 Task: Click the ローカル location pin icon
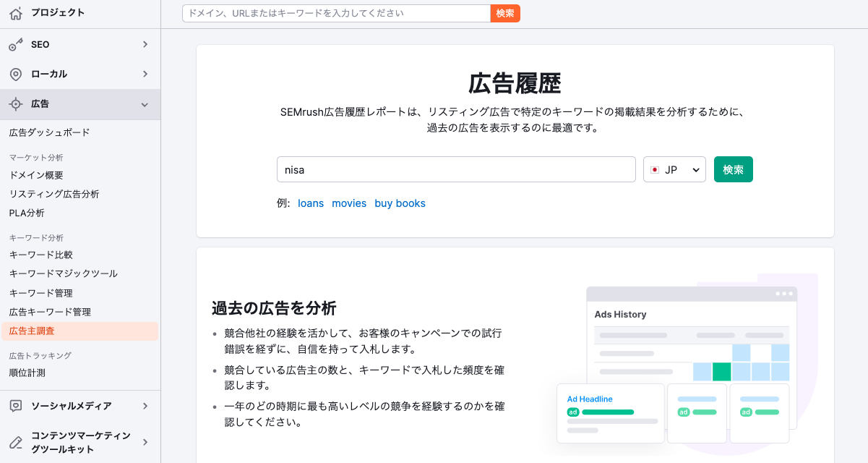pyautogui.click(x=16, y=75)
